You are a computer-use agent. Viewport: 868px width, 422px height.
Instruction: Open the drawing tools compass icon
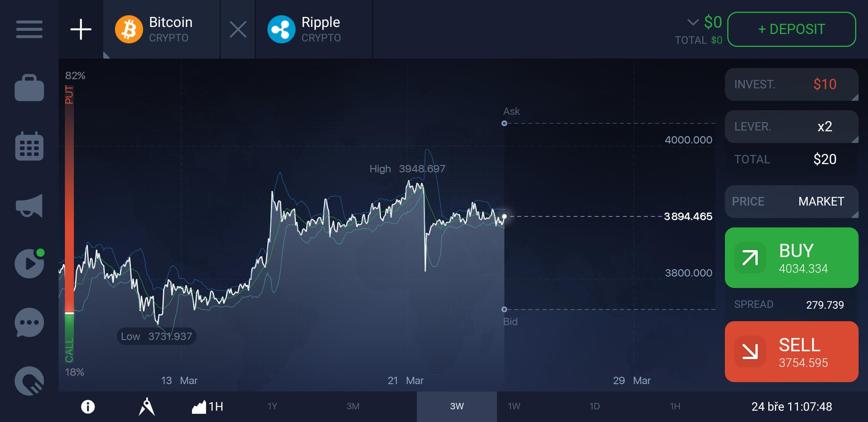click(147, 407)
